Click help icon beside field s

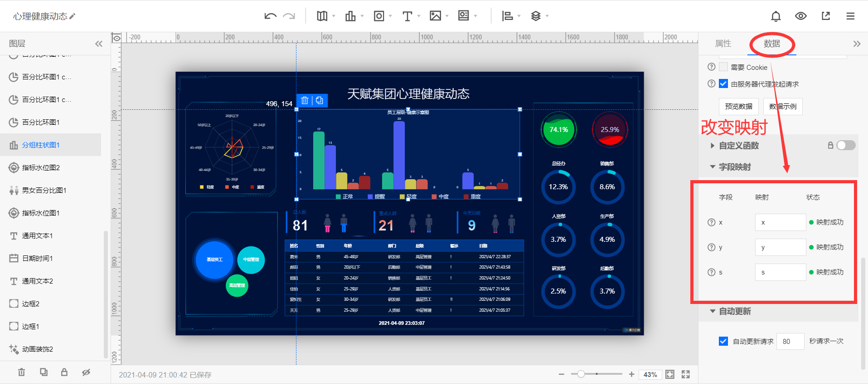[x=711, y=272]
